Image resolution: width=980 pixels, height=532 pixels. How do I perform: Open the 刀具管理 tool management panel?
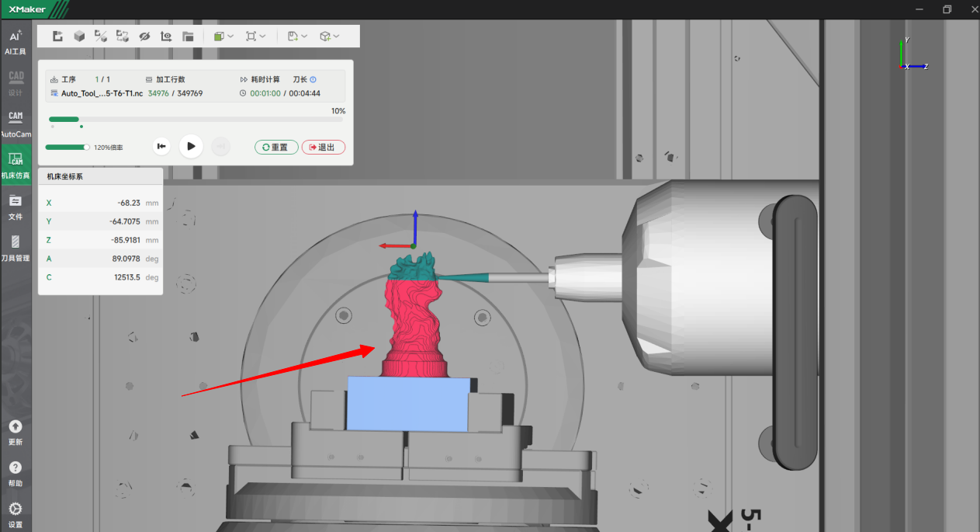pyautogui.click(x=16, y=248)
